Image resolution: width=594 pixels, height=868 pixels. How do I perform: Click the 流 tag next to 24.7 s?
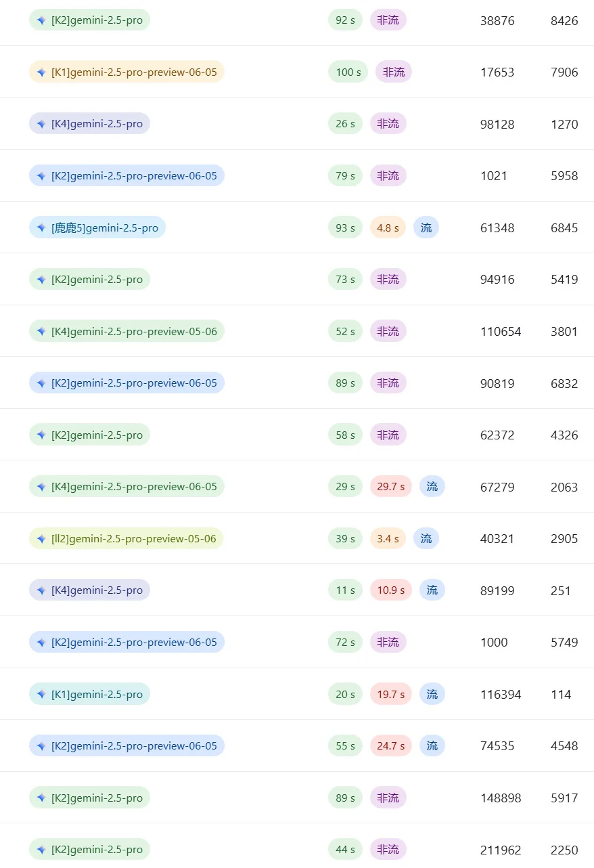click(x=432, y=746)
